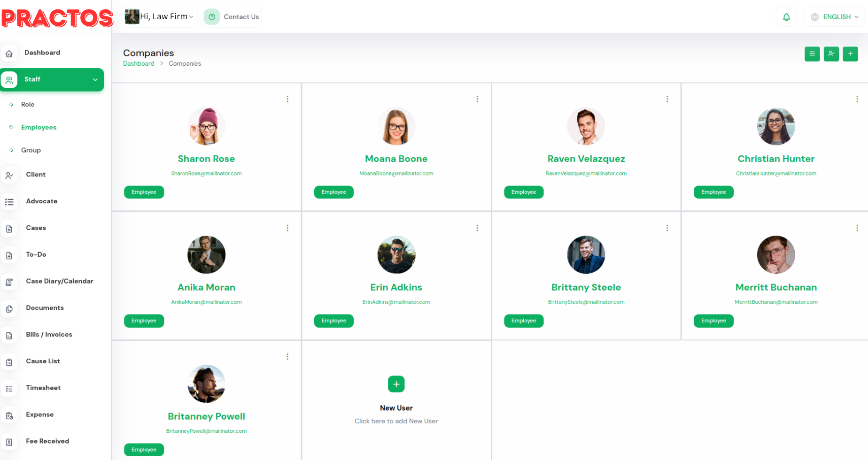Screen dimensions: 868x460
Task: Open Sharon Rose's three-dot options menu
Action: pos(287,99)
